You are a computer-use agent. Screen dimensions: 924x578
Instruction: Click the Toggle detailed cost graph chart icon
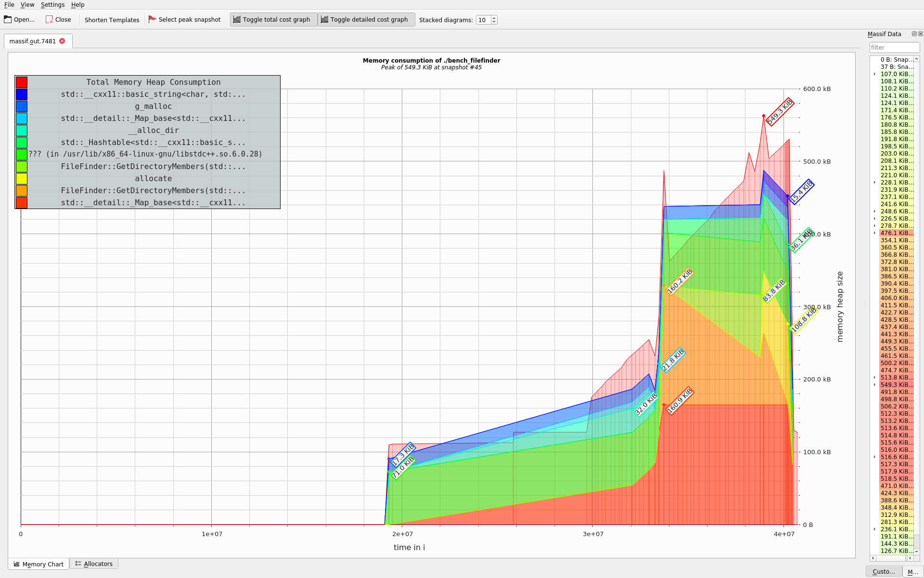327,19
